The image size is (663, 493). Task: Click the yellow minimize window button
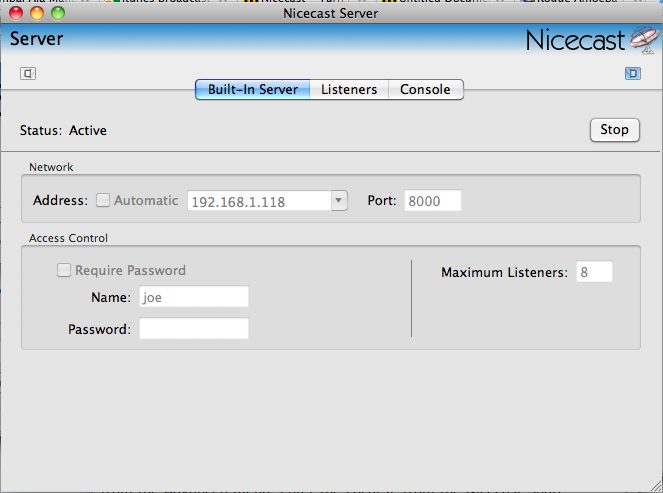(37, 13)
